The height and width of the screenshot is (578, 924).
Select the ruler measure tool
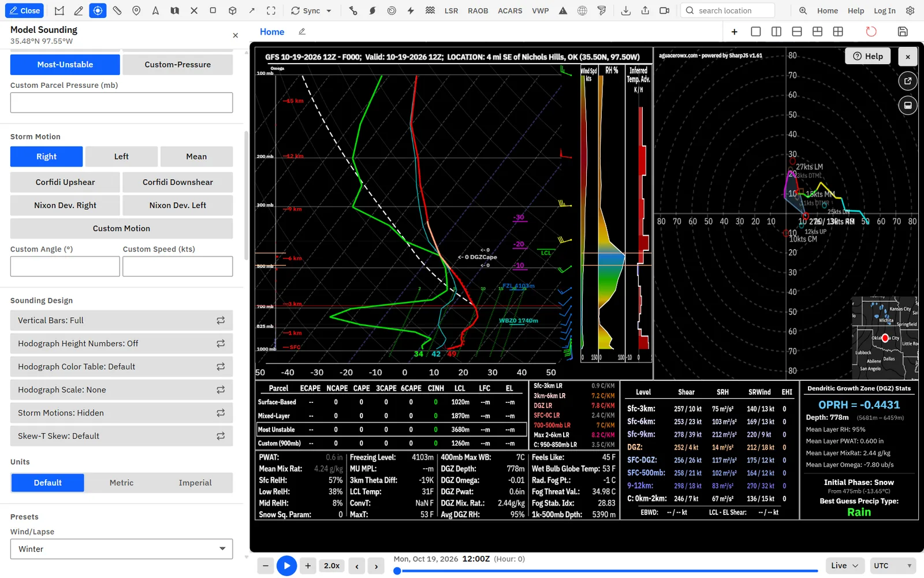[x=117, y=10]
